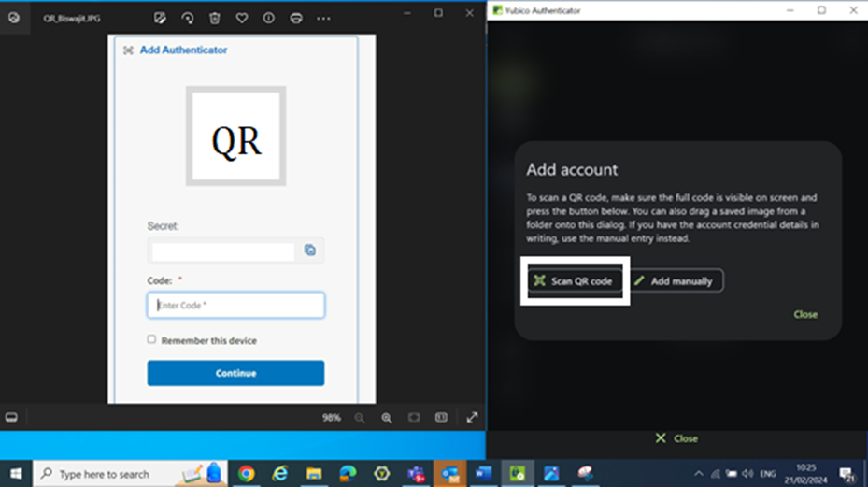The height and width of the screenshot is (487, 868).
Task: Mark the photo as favorite with heart icon
Action: click(242, 19)
